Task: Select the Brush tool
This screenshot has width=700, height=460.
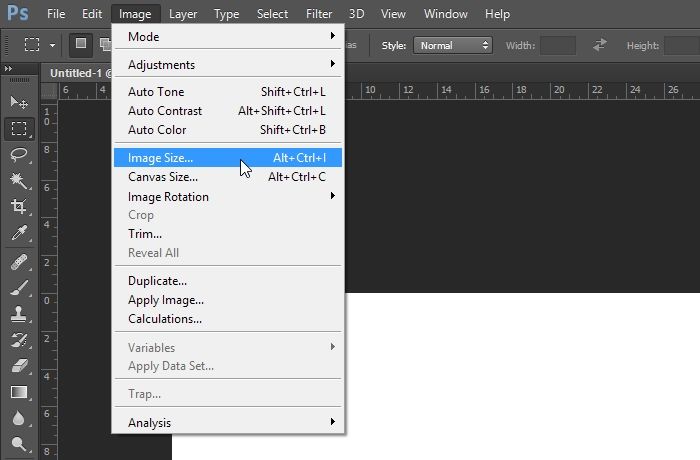Action: click(x=19, y=288)
